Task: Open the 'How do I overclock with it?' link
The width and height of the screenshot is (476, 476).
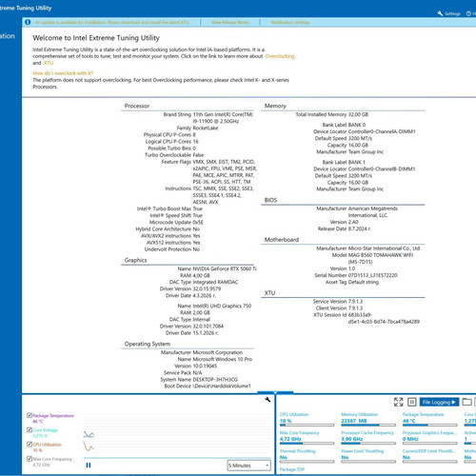Action: pyautogui.click(x=63, y=73)
